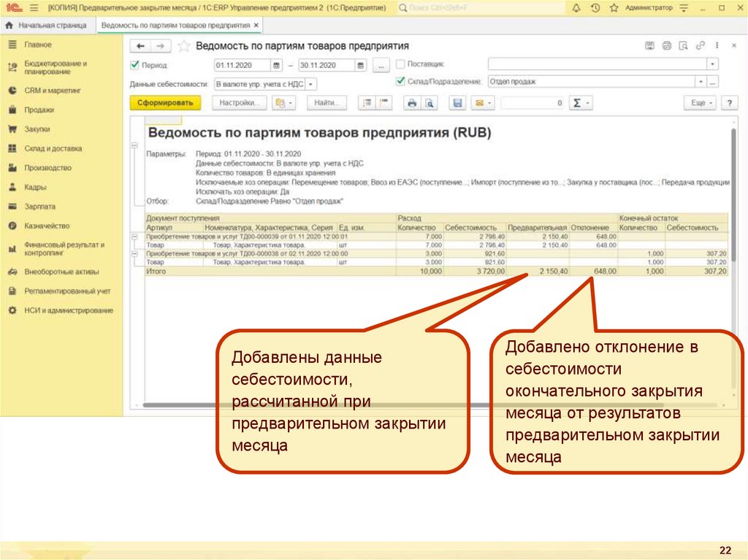Expand the sum (Σ) dropdown arrow
The height and width of the screenshot is (560, 748).
point(587,104)
